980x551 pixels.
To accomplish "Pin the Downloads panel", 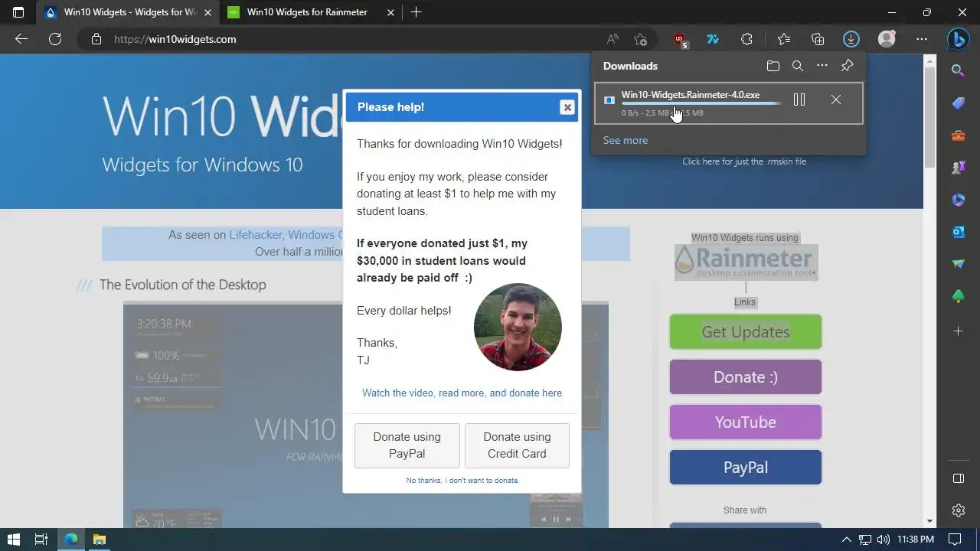I will (847, 66).
